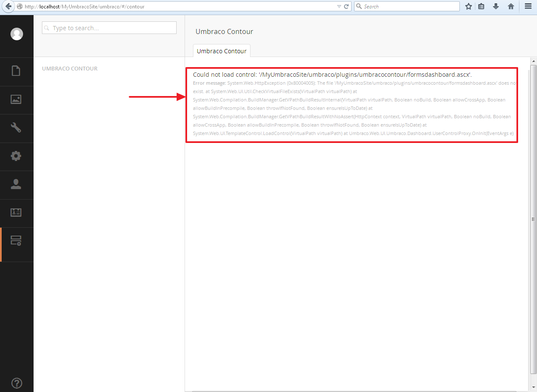Open the Media section picture icon
Screen dimensions: 537x392
point(16,99)
